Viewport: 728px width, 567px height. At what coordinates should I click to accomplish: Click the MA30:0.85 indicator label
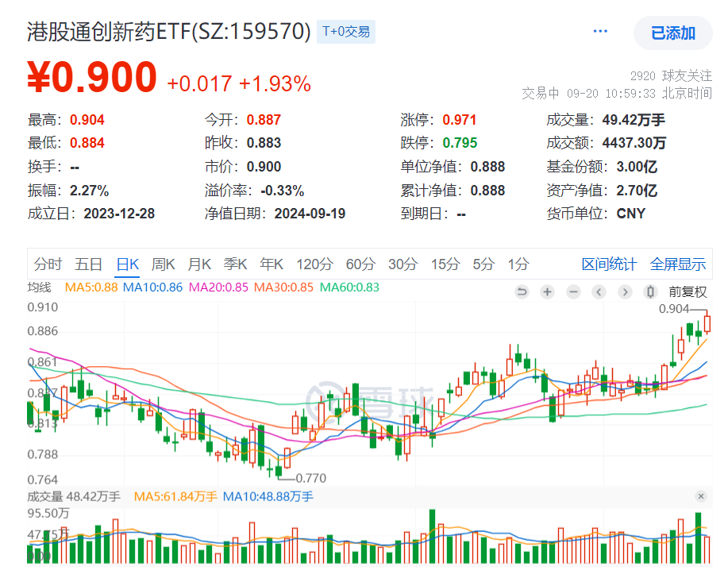tap(283, 287)
